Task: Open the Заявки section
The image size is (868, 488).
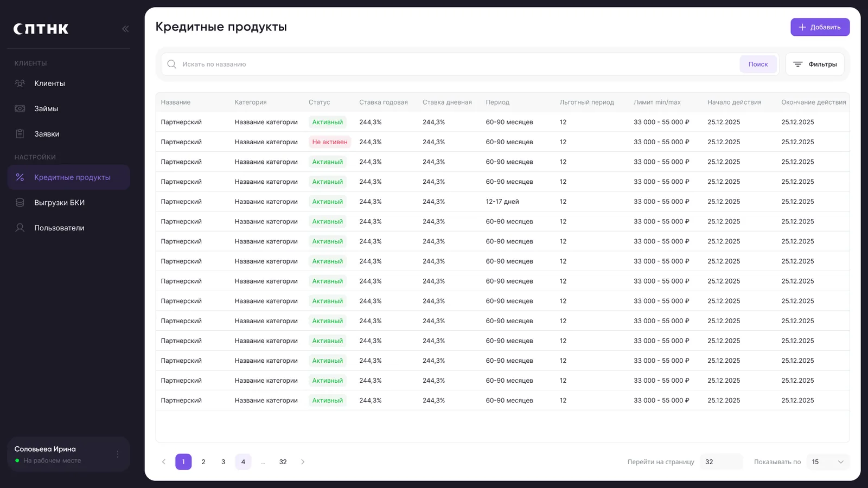Action: click(69, 134)
